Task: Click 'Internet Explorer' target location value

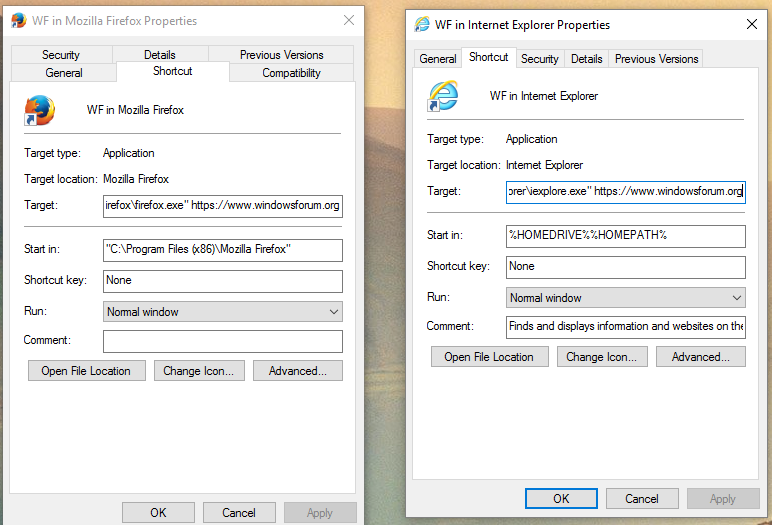Action: point(545,165)
